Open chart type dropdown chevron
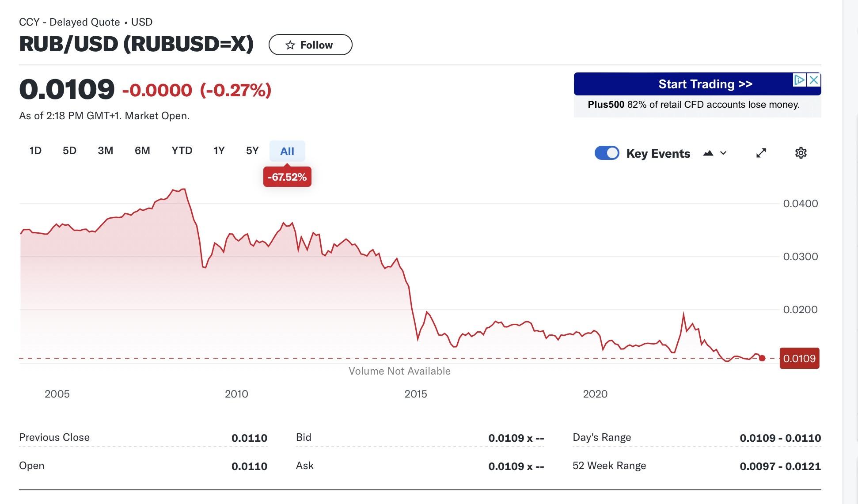Image resolution: width=858 pixels, height=504 pixels. 723,153
